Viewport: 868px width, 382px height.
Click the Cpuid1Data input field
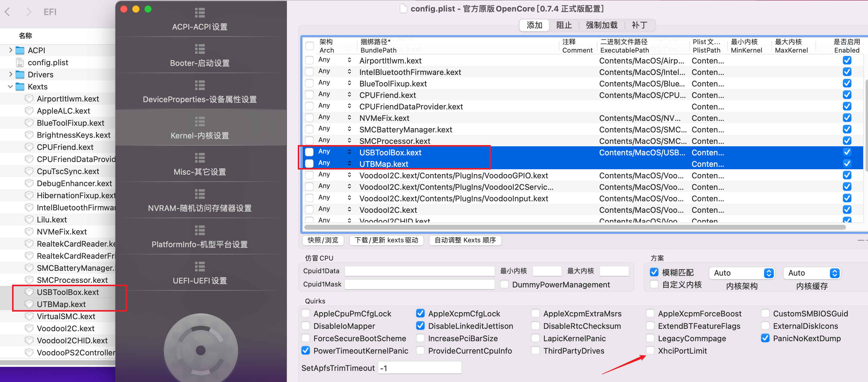click(x=420, y=271)
